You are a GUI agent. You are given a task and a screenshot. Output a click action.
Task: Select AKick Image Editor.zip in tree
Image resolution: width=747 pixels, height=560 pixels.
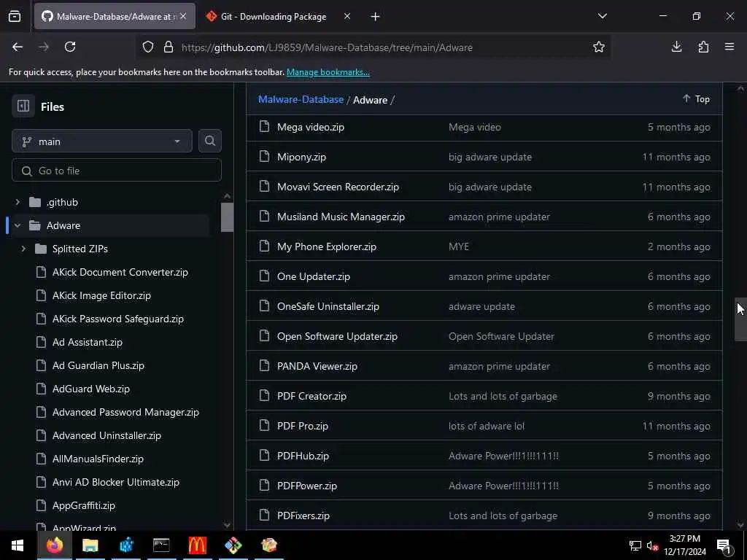click(x=101, y=296)
